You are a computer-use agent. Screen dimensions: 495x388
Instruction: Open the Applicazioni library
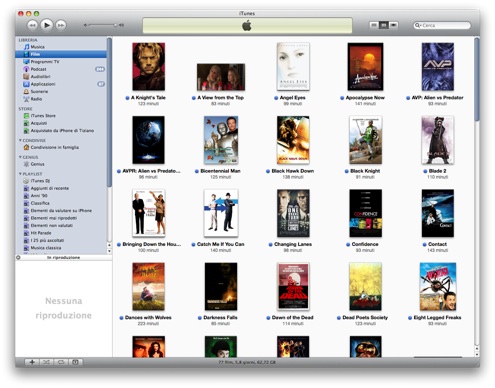tap(43, 84)
